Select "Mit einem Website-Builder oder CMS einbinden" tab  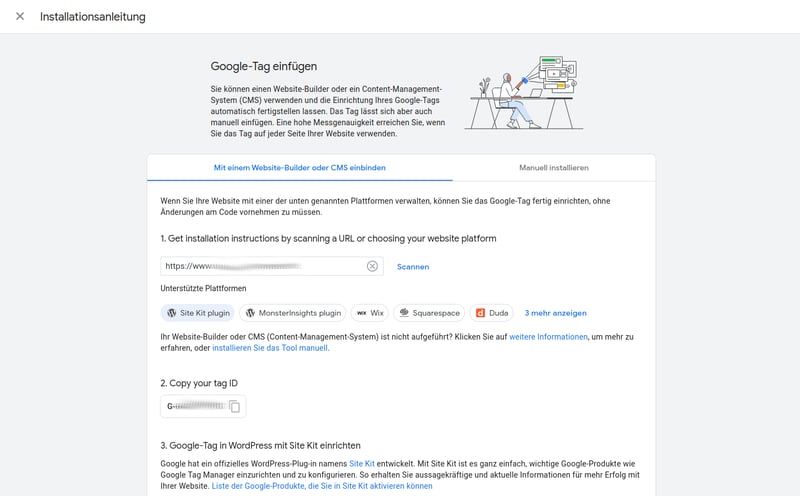[x=299, y=168]
